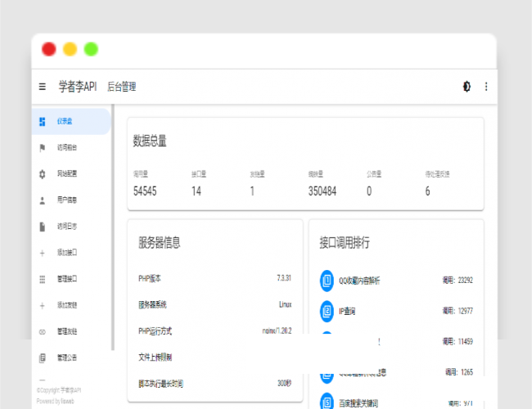Toggle the sidebar with the hamburger menu icon
Image resolution: width=532 pixels, height=409 pixels.
pyautogui.click(x=42, y=87)
